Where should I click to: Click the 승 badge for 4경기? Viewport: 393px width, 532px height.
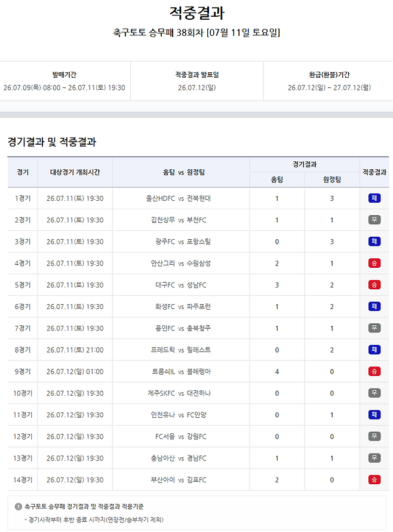click(x=374, y=263)
